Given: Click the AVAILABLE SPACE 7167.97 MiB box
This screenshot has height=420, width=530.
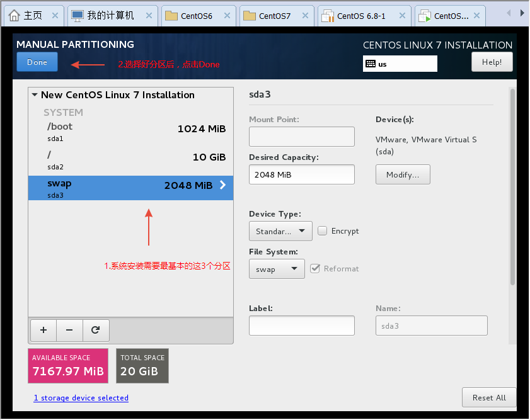Looking at the screenshot, I should coord(68,366).
